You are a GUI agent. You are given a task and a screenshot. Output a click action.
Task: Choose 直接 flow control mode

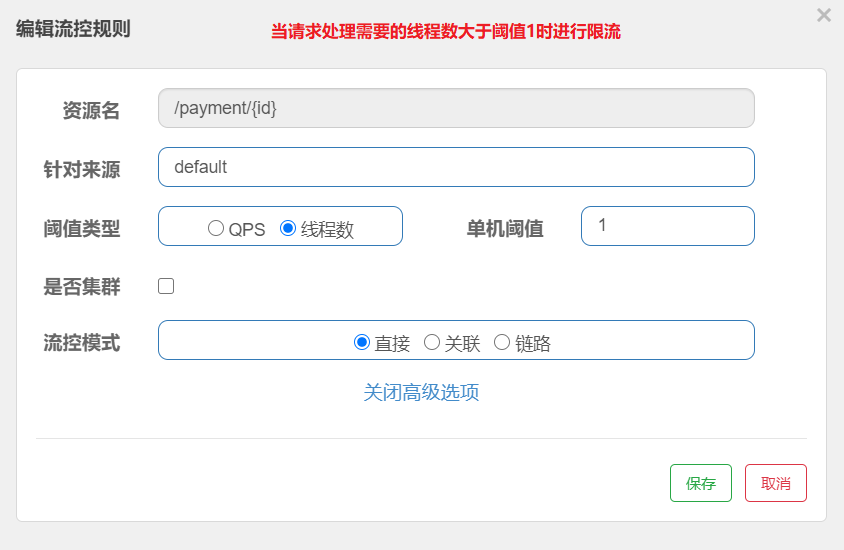click(362, 342)
